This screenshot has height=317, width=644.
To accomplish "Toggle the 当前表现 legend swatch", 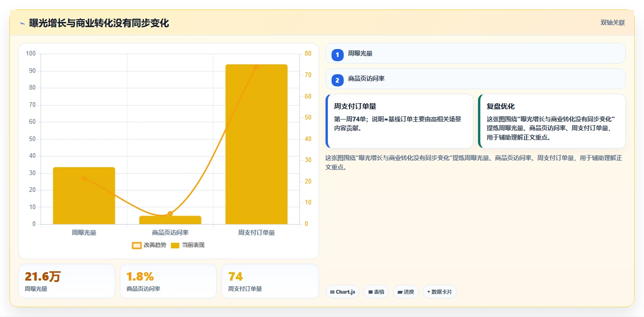I will tap(175, 245).
